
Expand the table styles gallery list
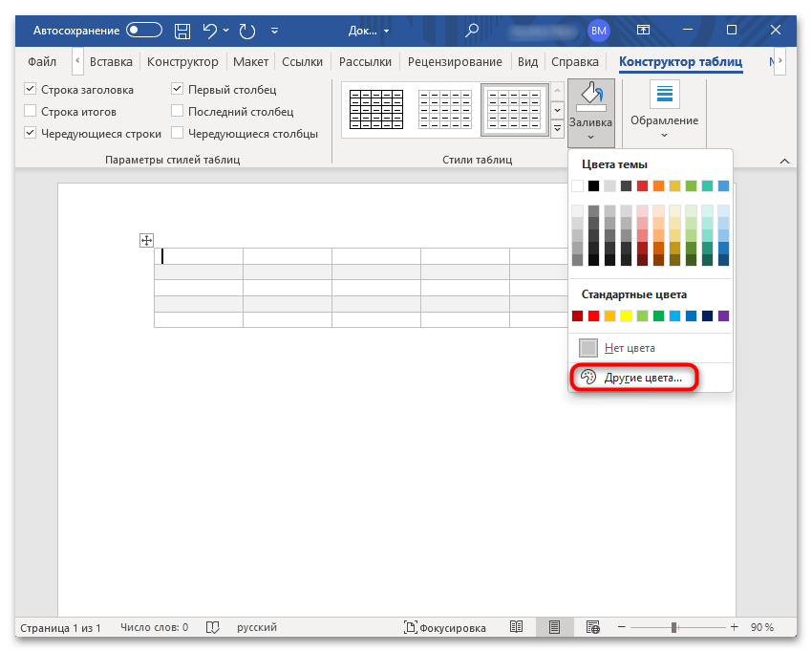558,130
